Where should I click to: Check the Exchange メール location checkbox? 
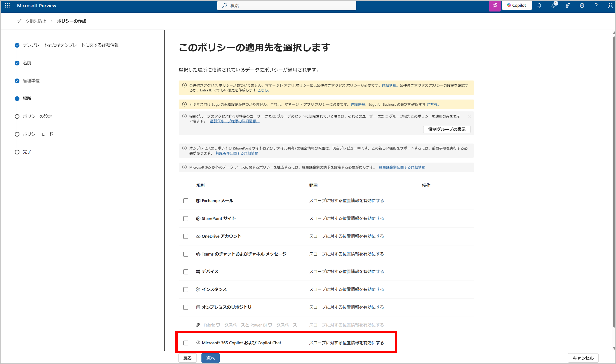pyautogui.click(x=186, y=201)
